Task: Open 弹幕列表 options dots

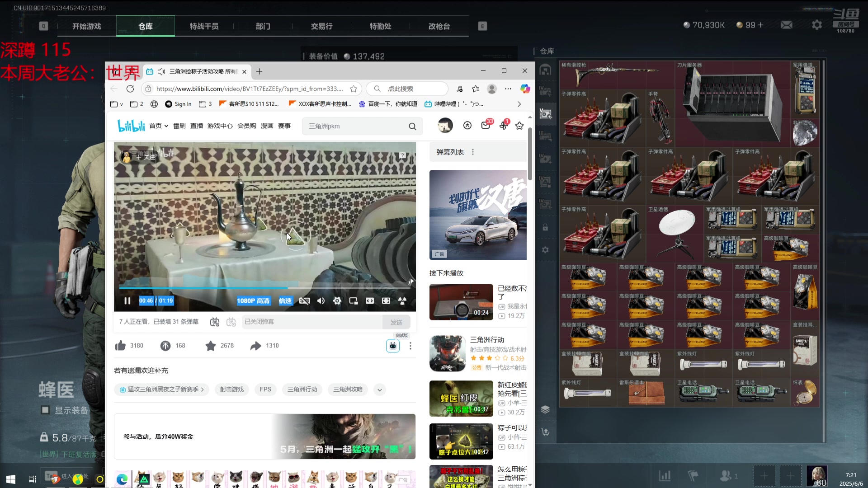Action: coord(473,152)
